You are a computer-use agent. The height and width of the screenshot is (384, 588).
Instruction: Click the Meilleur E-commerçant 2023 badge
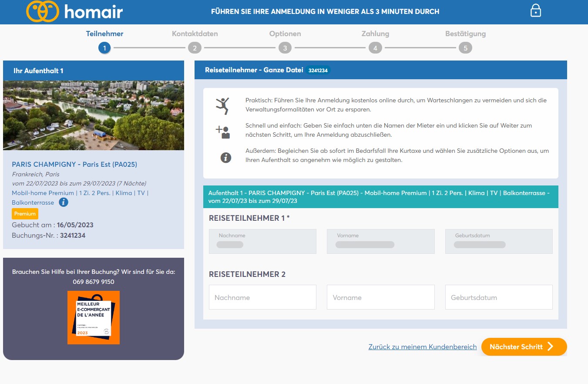94,317
